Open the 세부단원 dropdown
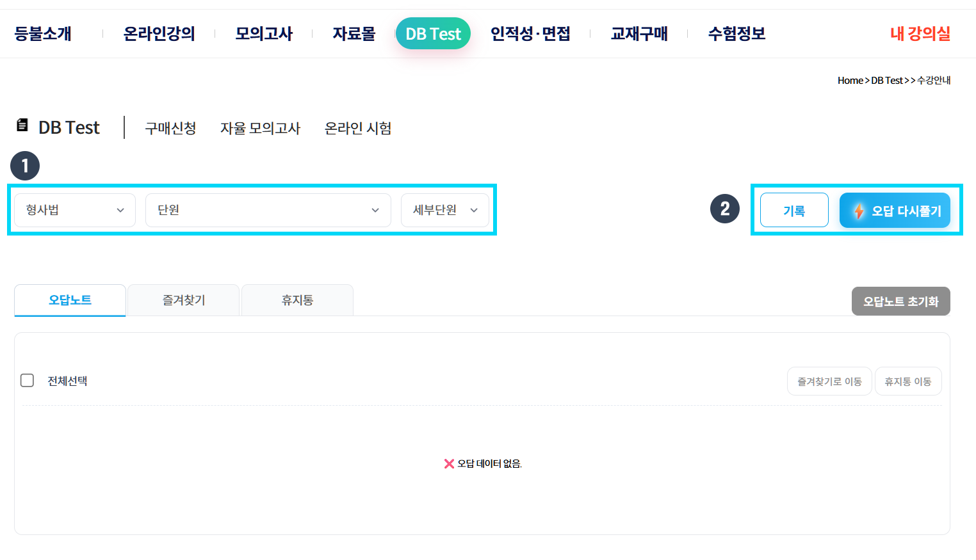Viewport: 976px width, 560px height. [x=444, y=210]
